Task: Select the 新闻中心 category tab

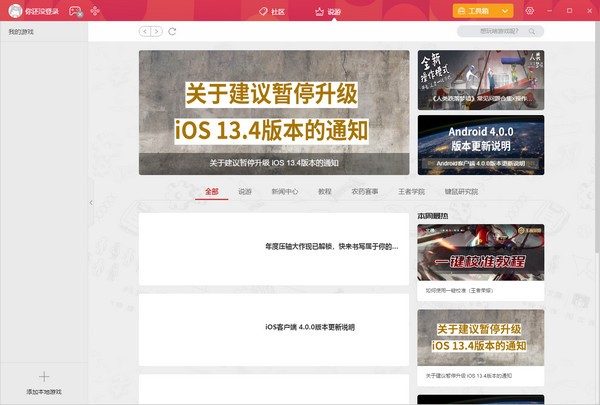Action: [x=285, y=191]
